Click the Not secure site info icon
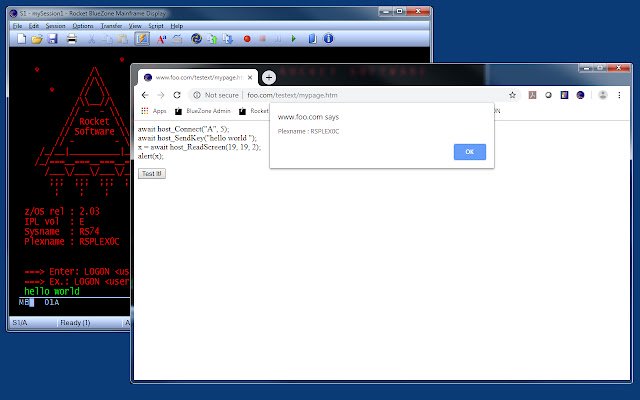640x400 pixels. coord(197,95)
